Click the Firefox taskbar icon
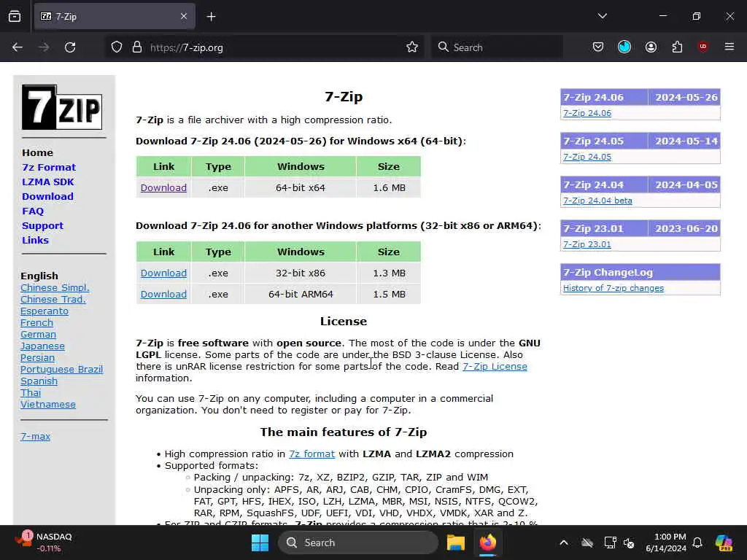This screenshot has height=560, width=747. click(x=487, y=542)
